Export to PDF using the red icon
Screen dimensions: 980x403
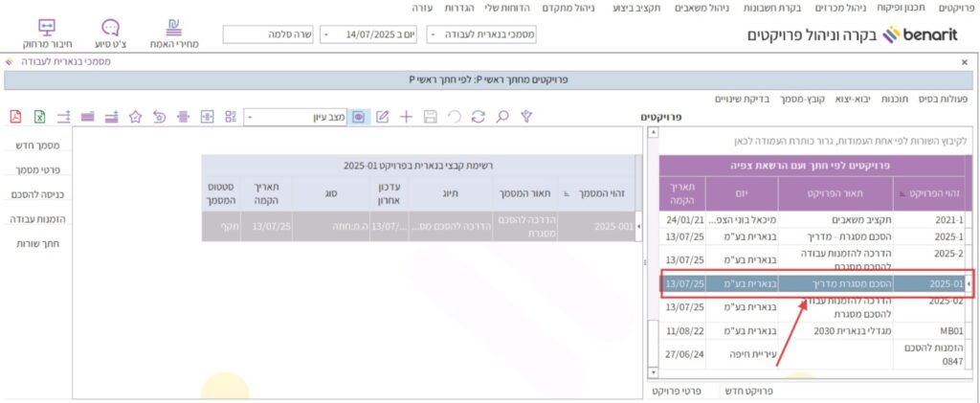click(x=15, y=117)
